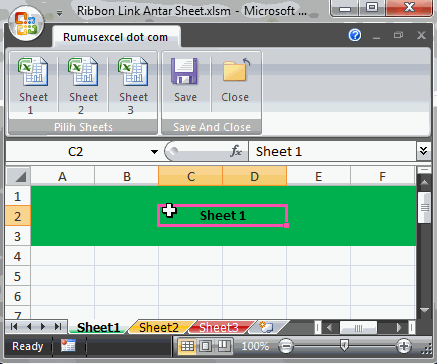
Task: Restore down the workbook window
Action: [399, 35]
